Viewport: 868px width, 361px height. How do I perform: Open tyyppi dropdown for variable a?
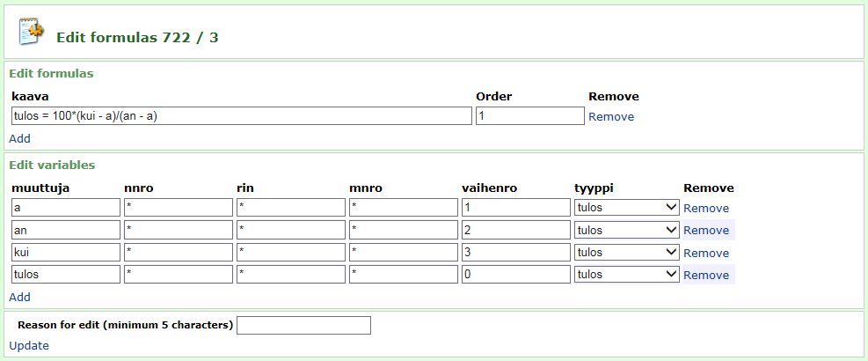pyautogui.click(x=626, y=208)
